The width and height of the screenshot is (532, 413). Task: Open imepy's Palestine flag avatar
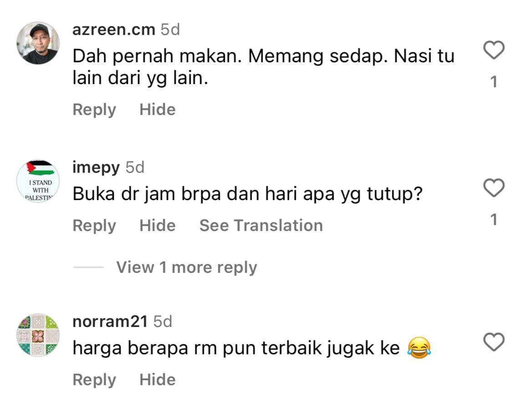(x=38, y=181)
